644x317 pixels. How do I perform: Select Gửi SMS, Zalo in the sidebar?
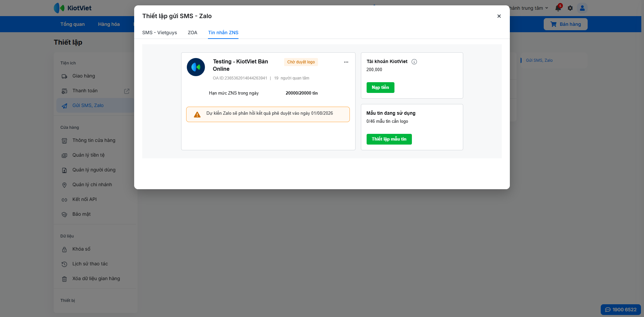[x=96, y=106]
